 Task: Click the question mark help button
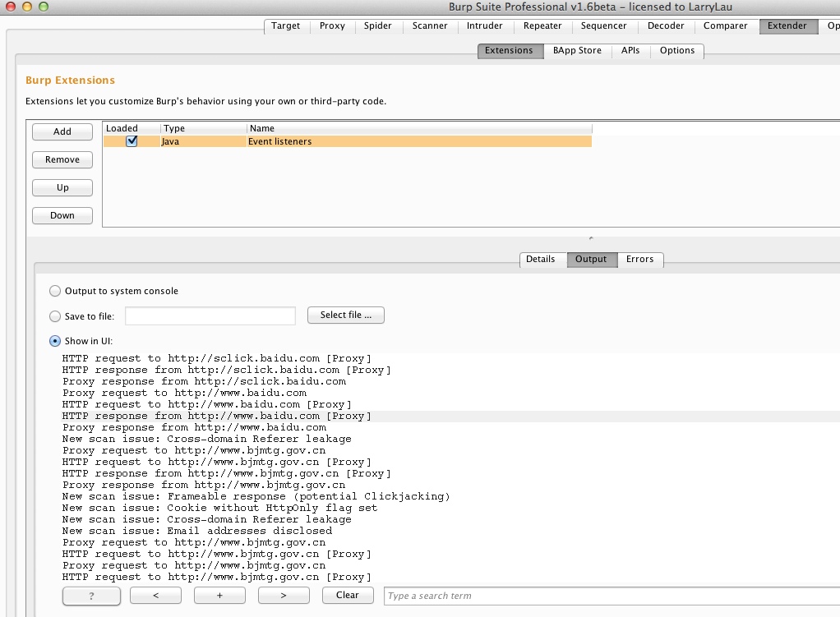[x=91, y=596]
